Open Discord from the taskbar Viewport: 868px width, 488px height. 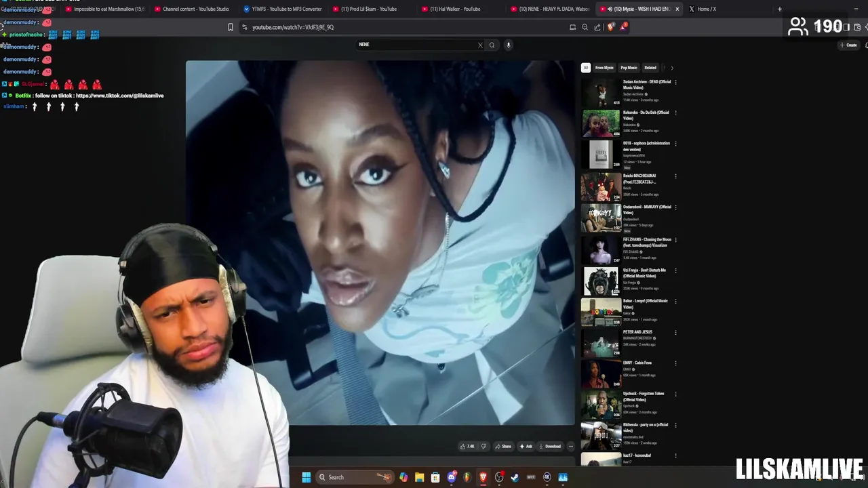[452, 477]
